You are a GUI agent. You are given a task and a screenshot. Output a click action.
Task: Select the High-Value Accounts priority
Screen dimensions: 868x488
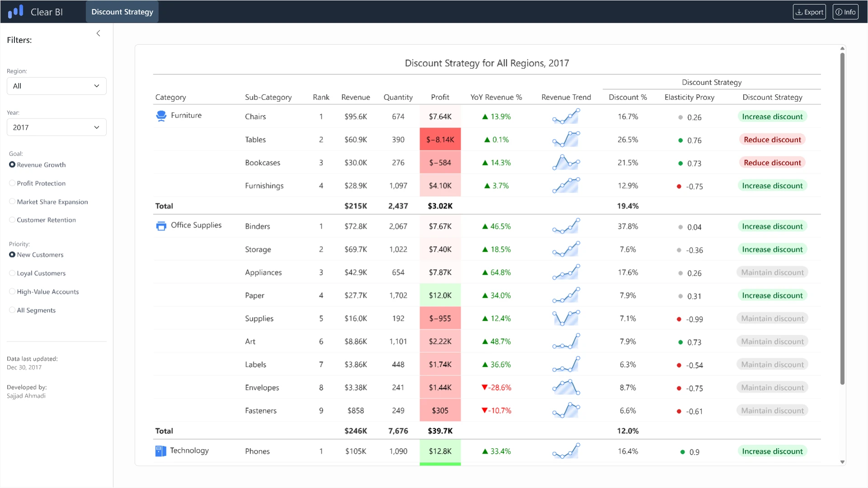[x=12, y=292]
